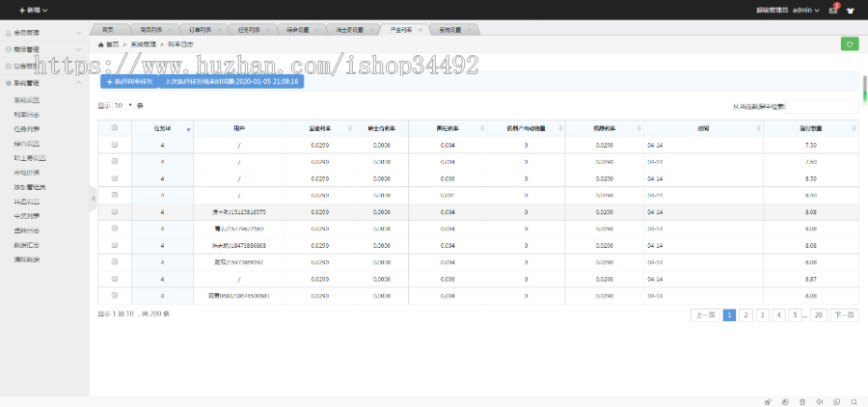The height and width of the screenshot is (407, 868).
Task: Click the green refresh icon button
Action: pyautogui.click(x=850, y=43)
